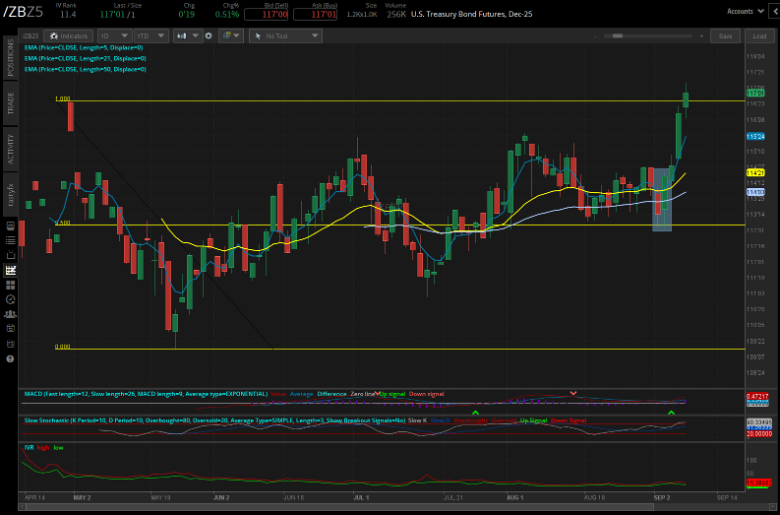Click the zoom-in plus beside zoom slider
The image size is (780, 515).
(701, 36)
